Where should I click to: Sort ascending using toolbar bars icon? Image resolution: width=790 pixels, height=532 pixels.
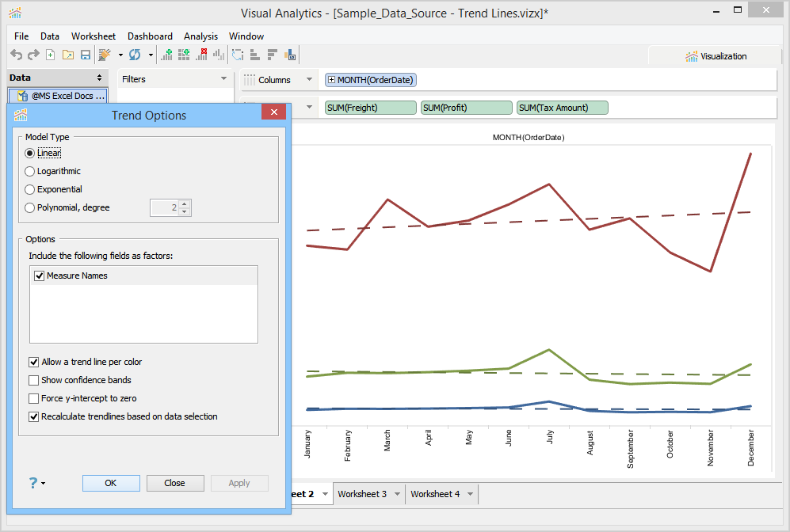pyautogui.click(x=255, y=55)
